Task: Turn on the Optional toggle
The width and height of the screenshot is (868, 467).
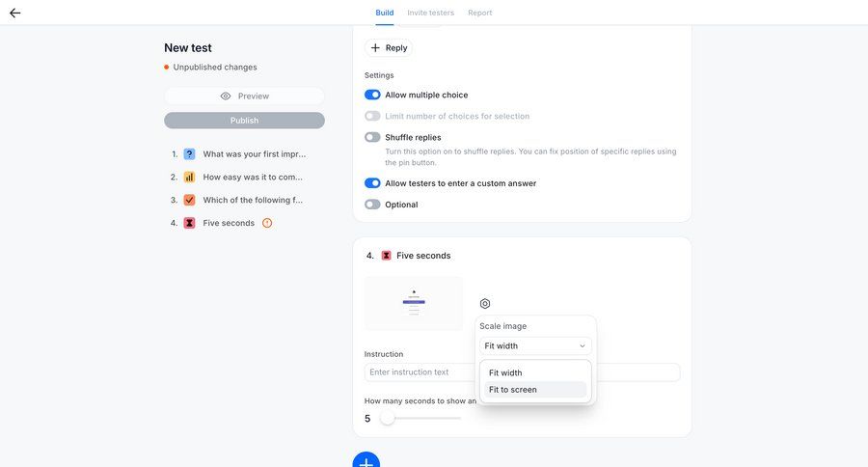Action: (x=372, y=205)
